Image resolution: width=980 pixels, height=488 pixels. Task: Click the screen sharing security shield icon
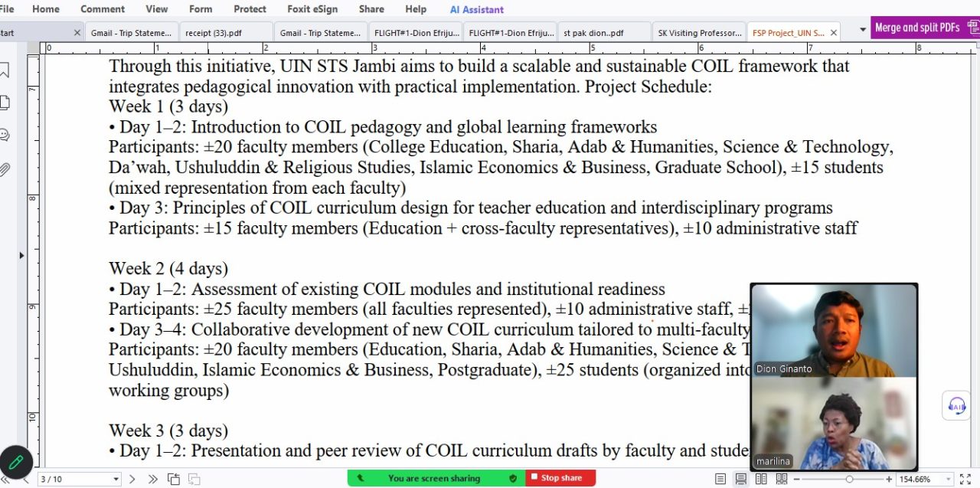pyautogui.click(x=513, y=478)
